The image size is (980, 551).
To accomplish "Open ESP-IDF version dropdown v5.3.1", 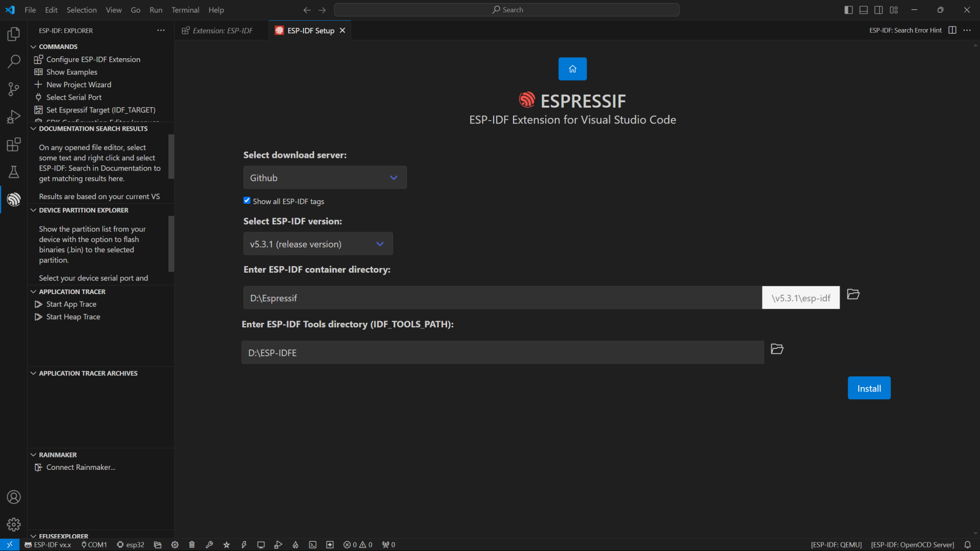I will pyautogui.click(x=318, y=244).
